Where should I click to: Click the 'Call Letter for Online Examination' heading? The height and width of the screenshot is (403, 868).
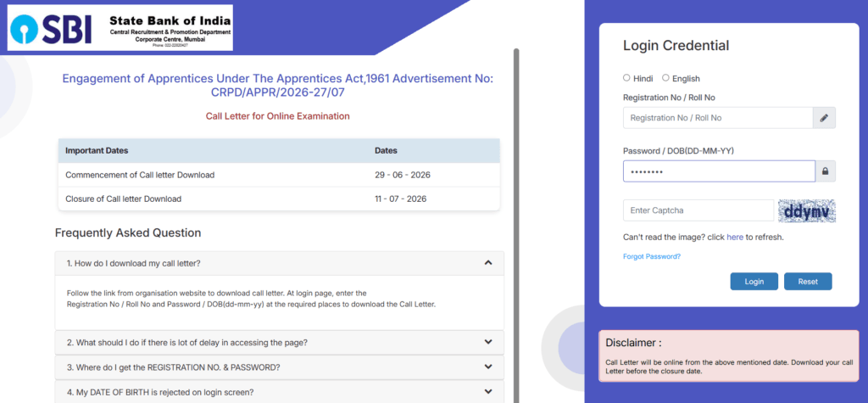[278, 116]
